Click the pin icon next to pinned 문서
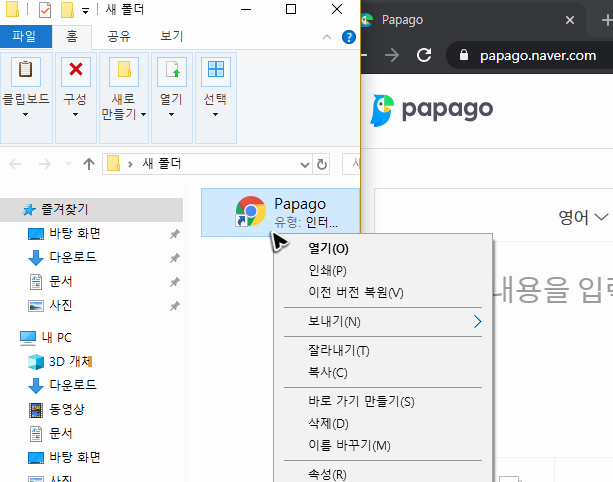613x482 pixels. tap(174, 282)
